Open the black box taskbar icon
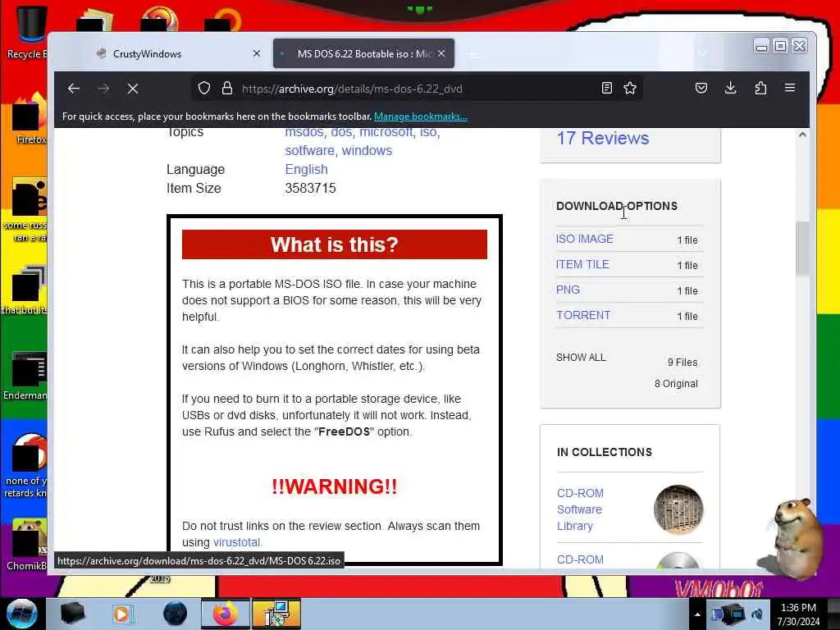The height and width of the screenshot is (630, 840). [x=72, y=614]
